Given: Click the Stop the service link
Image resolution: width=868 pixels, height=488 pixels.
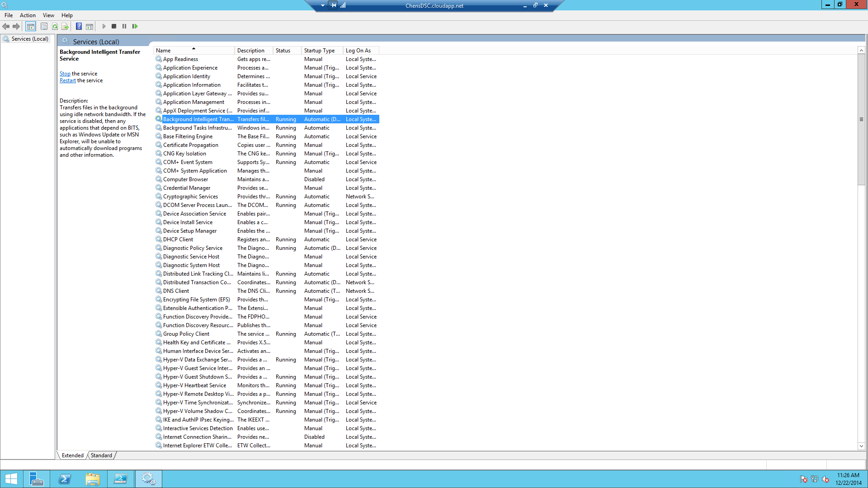Looking at the screenshot, I should (x=65, y=74).
